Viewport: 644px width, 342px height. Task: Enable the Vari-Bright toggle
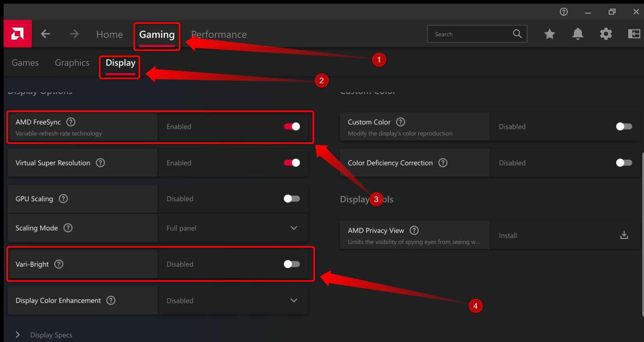[x=292, y=264]
